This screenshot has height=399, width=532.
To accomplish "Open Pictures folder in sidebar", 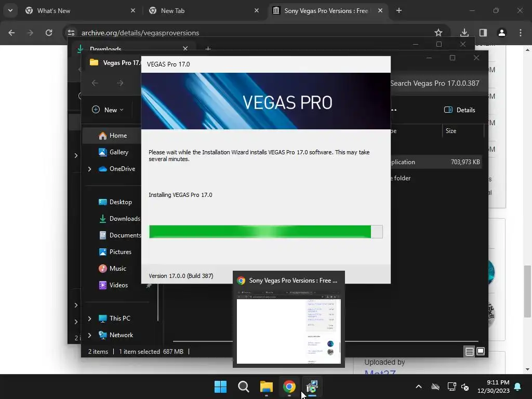I will 115,252.
